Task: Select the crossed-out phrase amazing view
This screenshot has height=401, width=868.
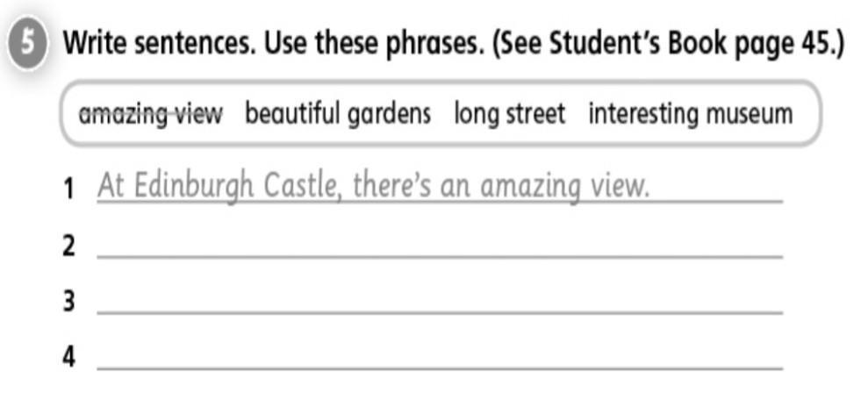Action: 151,114
